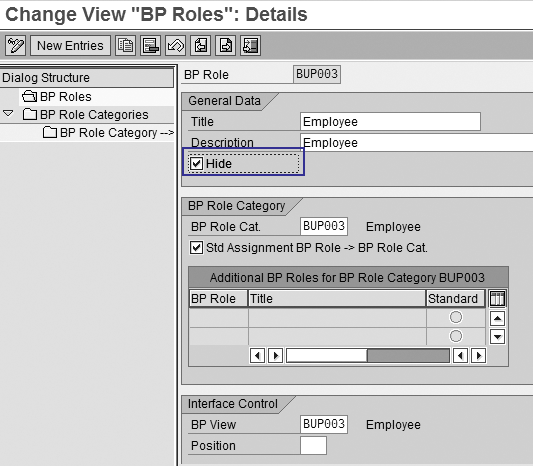Image resolution: width=533 pixels, height=466 pixels.
Task: Collapse the BP Role Categories tree node
Action: pyautogui.click(x=8, y=114)
